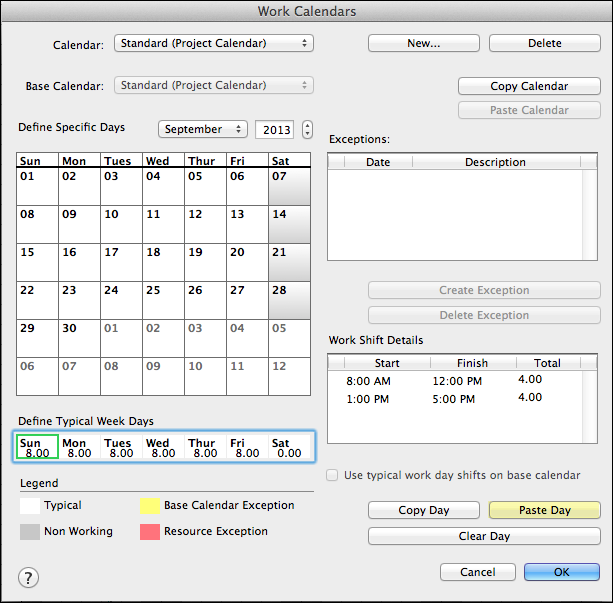
Task: Click the help question mark icon
Action: [x=28, y=577]
